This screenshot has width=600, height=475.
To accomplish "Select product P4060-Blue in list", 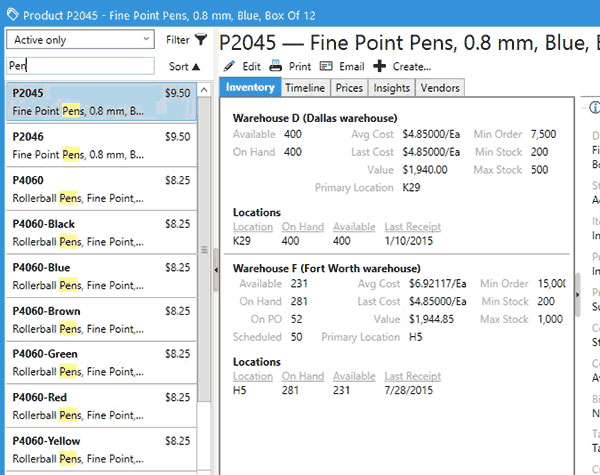I will point(101,276).
